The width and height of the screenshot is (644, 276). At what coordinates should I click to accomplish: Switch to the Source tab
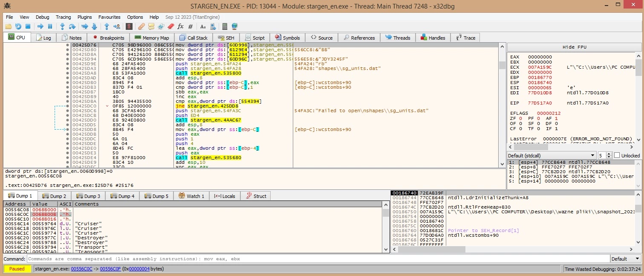pos(321,38)
